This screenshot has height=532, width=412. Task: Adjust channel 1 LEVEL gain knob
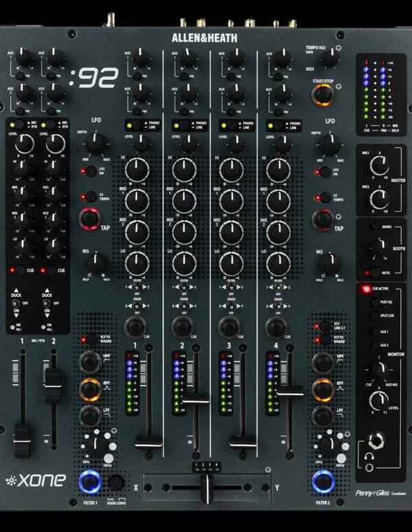141,143
